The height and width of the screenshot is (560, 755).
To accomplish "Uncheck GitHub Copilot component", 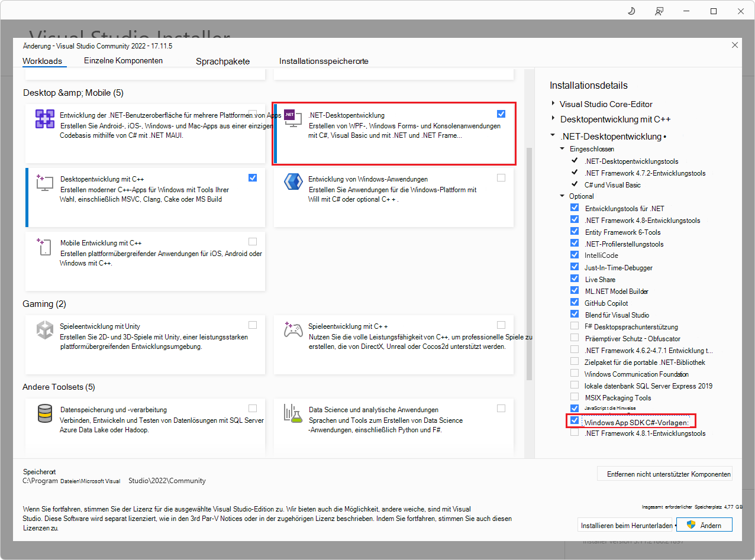I will pyautogui.click(x=575, y=302).
